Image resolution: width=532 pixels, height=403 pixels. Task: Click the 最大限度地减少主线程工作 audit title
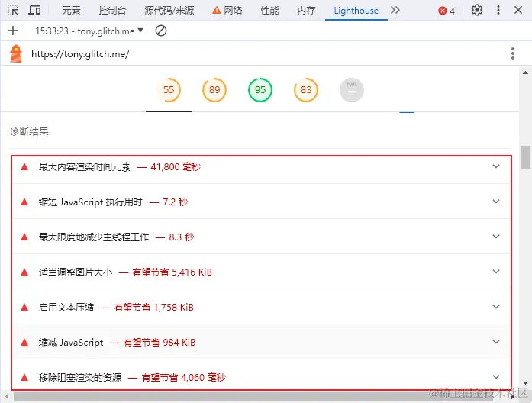94,237
